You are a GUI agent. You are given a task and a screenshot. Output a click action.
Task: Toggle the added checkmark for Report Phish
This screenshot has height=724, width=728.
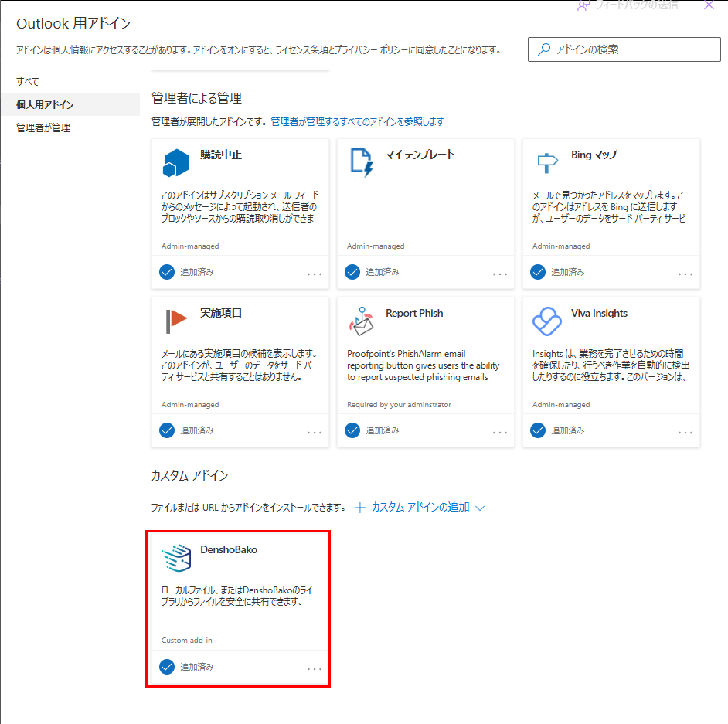point(352,430)
